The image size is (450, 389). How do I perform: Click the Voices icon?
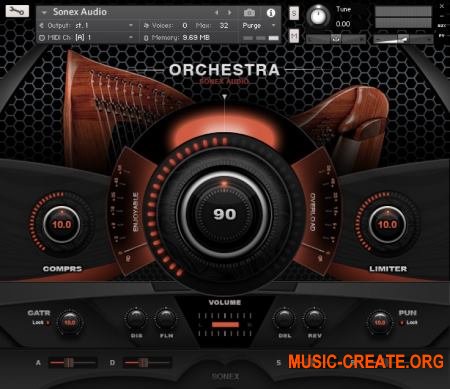click(146, 25)
